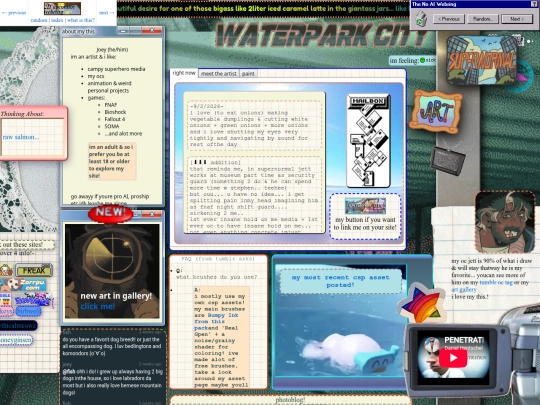Click Random button in No AI Webring
Viewport: 540px width, 405px height.
click(483, 19)
